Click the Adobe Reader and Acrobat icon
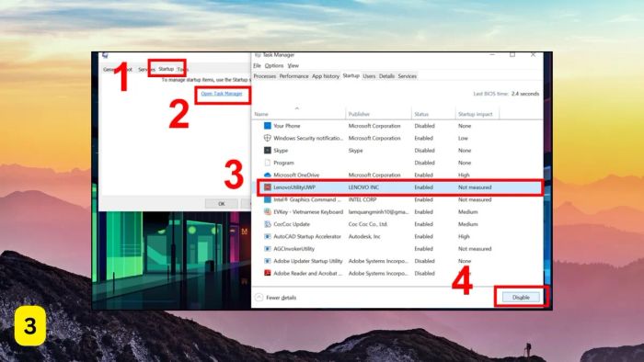Viewport: 644px width, 362px height. [268, 273]
